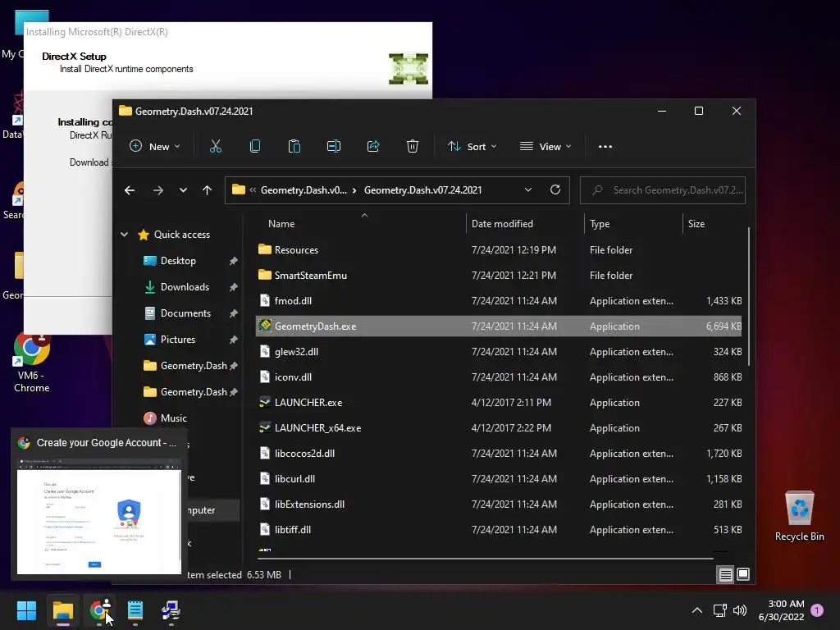840x630 pixels.
Task: Open the Start menu Windows logo
Action: [26, 610]
